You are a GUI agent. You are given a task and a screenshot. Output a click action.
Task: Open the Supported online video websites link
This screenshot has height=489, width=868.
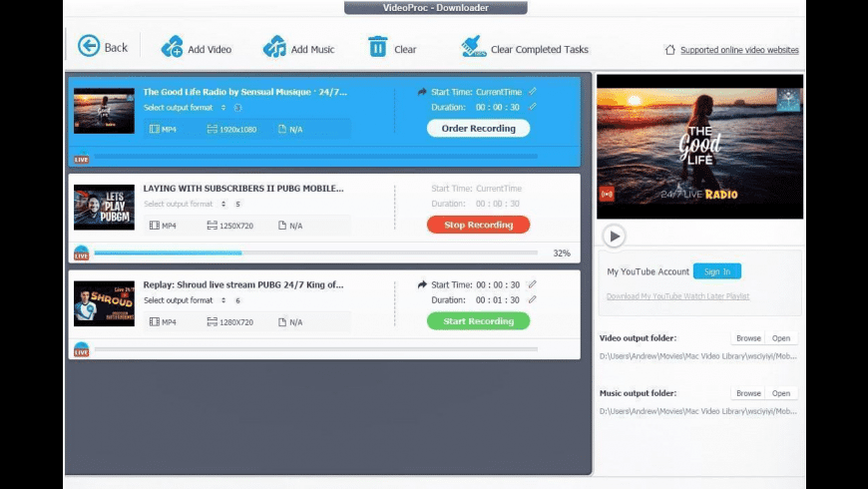click(739, 50)
